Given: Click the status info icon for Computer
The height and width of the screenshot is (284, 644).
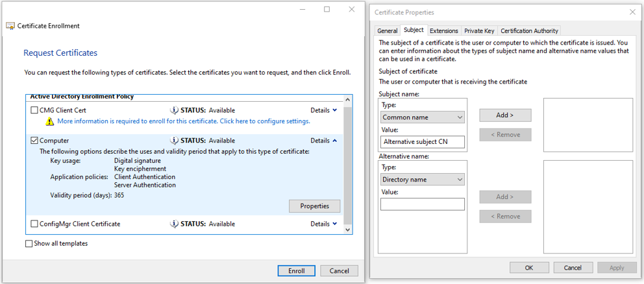Looking at the screenshot, I should (174, 141).
